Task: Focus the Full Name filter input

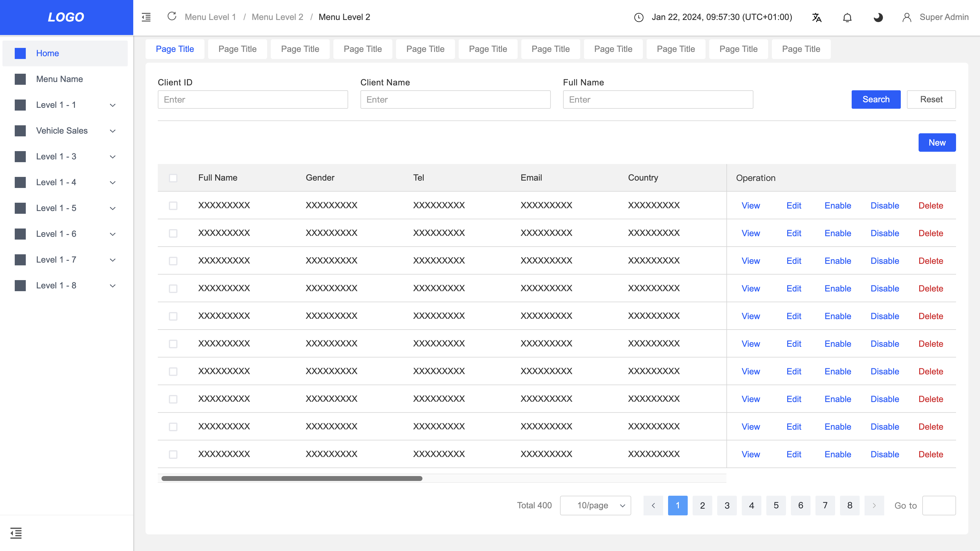Action: click(658, 100)
